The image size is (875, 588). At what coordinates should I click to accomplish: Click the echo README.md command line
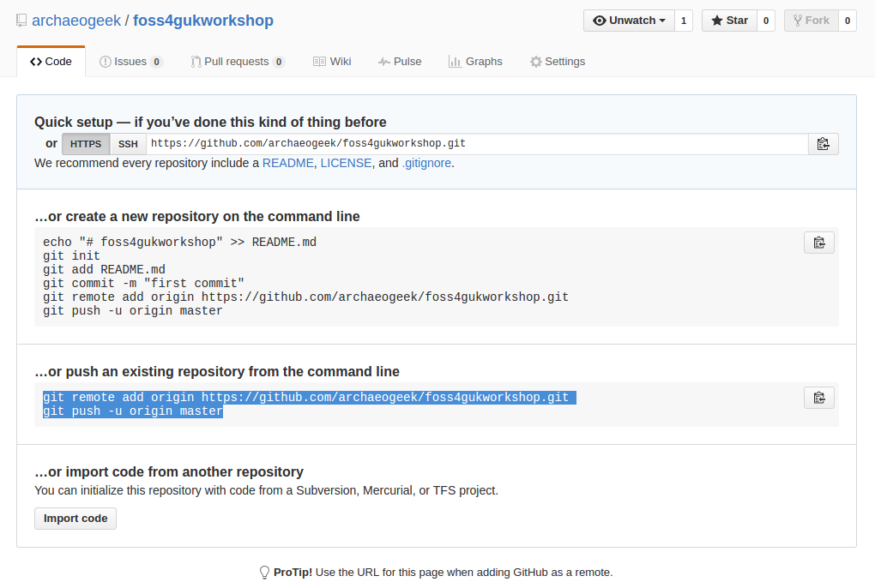(179, 242)
